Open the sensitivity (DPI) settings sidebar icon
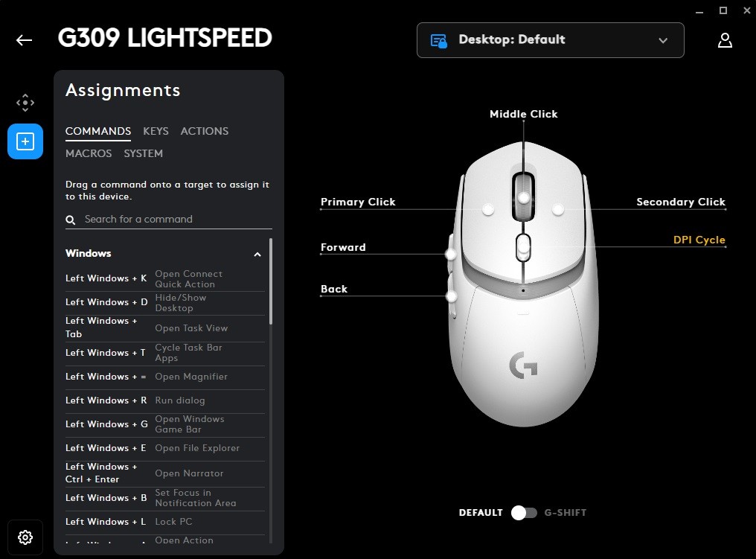The image size is (756, 559). 25,102
